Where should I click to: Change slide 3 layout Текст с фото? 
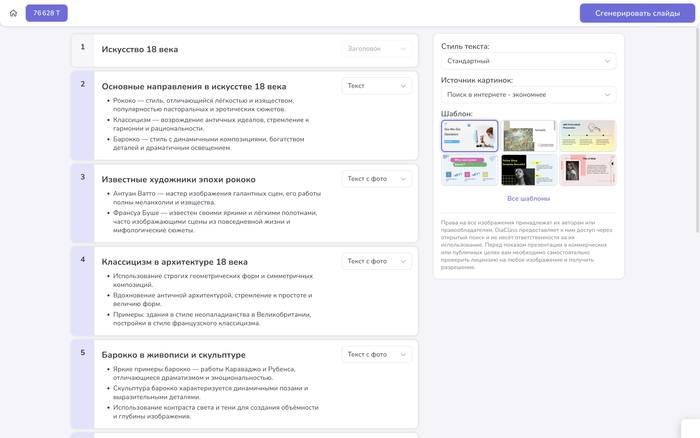[376, 179]
